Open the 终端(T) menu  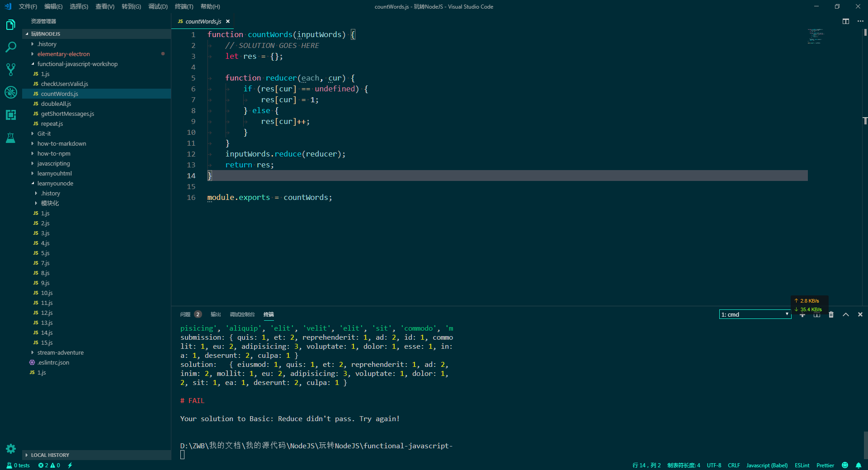184,6
